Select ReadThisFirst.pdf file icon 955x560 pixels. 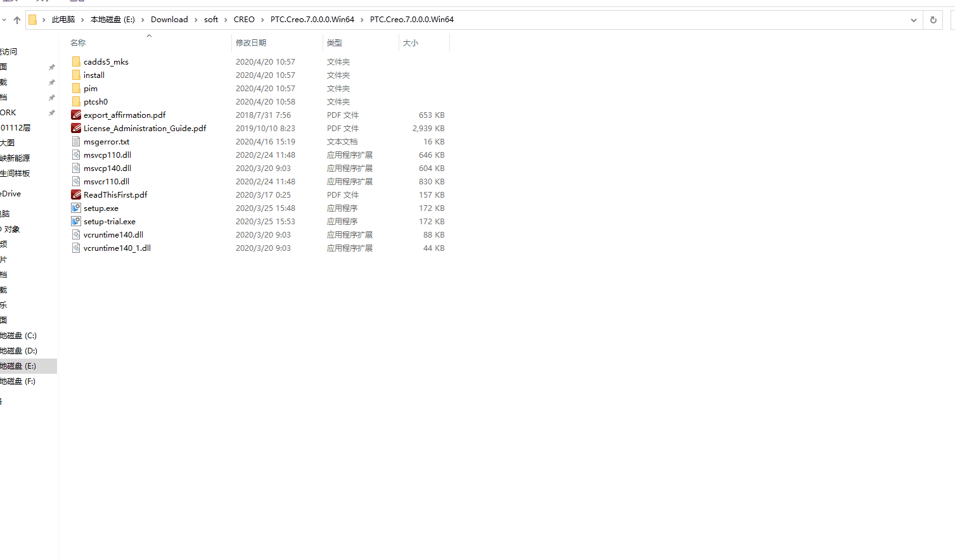pyautogui.click(x=76, y=194)
